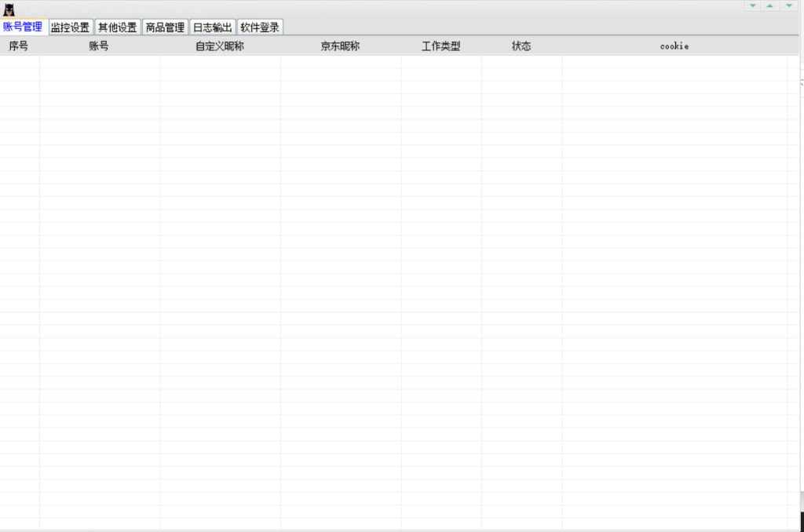Select first empty cell under cookie column

pyautogui.click(x=674, y=62)
